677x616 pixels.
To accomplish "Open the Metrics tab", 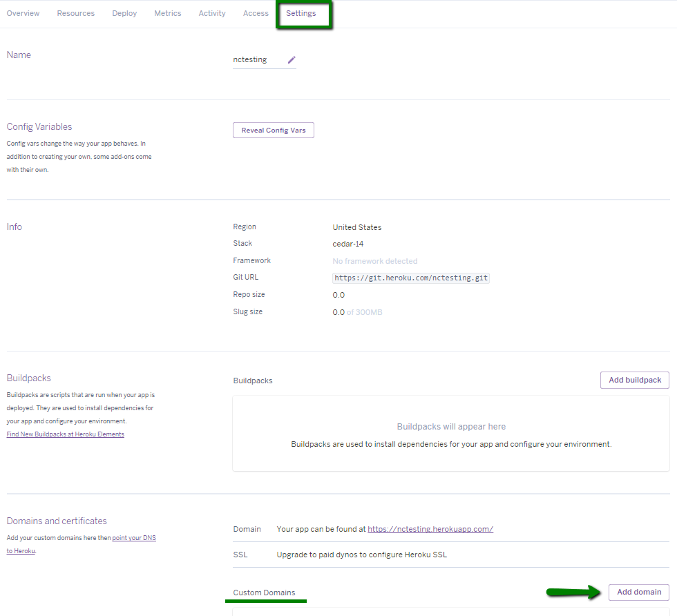I will point(167,13).
